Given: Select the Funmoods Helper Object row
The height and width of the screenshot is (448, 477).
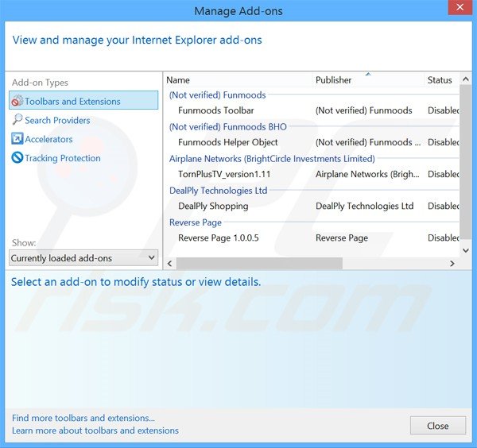Looking at the screenshot, I should (x=312, y=142).
